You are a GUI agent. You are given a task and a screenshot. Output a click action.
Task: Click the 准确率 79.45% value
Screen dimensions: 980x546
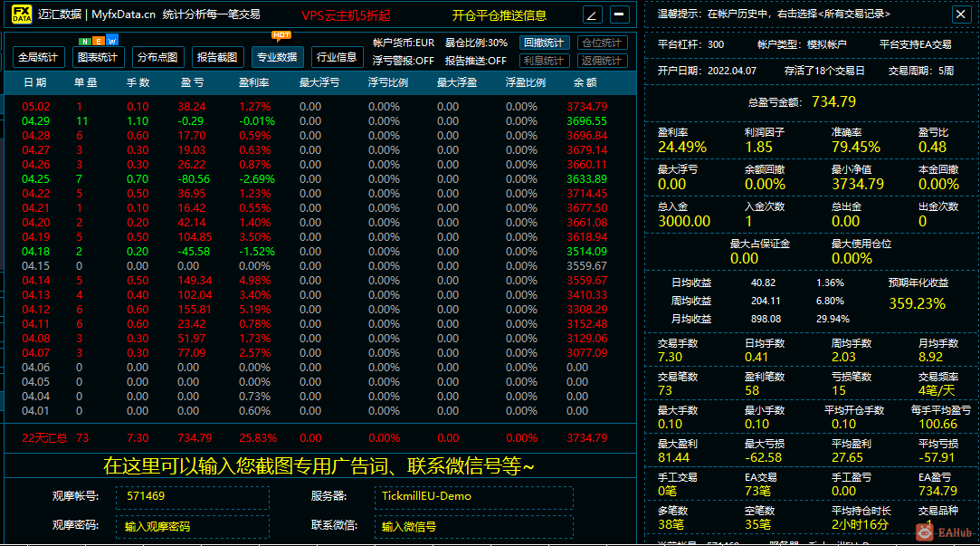pyautogui.click(x=856, y=148)
